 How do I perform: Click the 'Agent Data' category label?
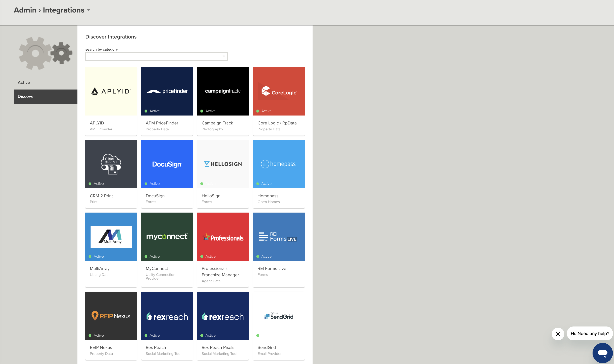(211, 281)
